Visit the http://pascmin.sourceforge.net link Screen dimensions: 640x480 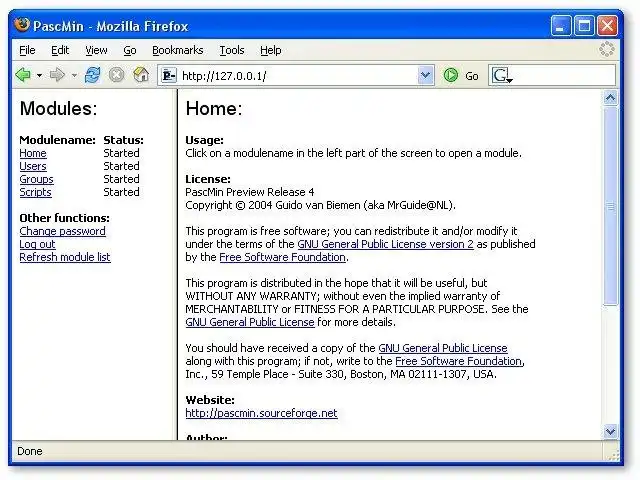coord(261,413)
